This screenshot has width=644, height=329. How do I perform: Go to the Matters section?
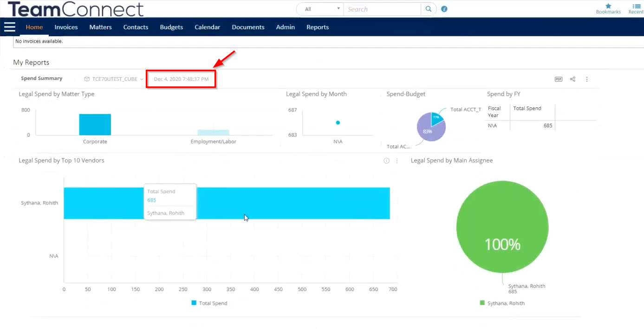[x=100, y=27]
